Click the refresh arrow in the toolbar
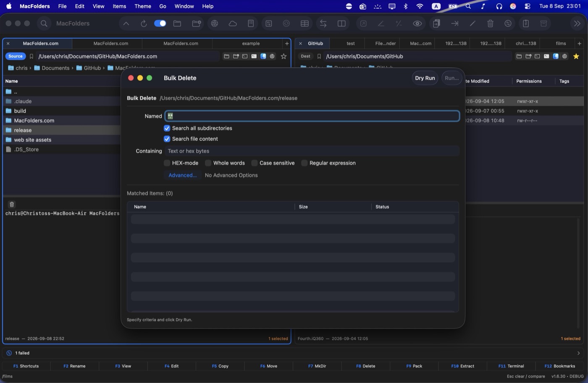This screenshot has width=588, height=383. click(x=144, y=24)
